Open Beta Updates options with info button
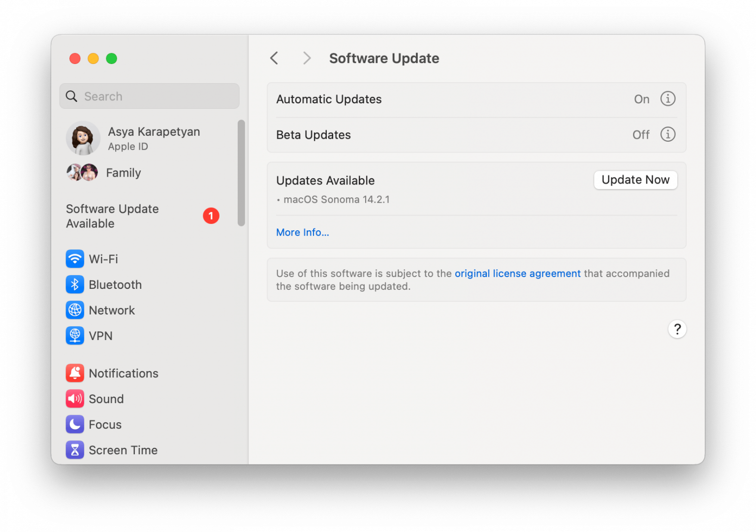This screenshot has width=756, height=532. point(667,134)
